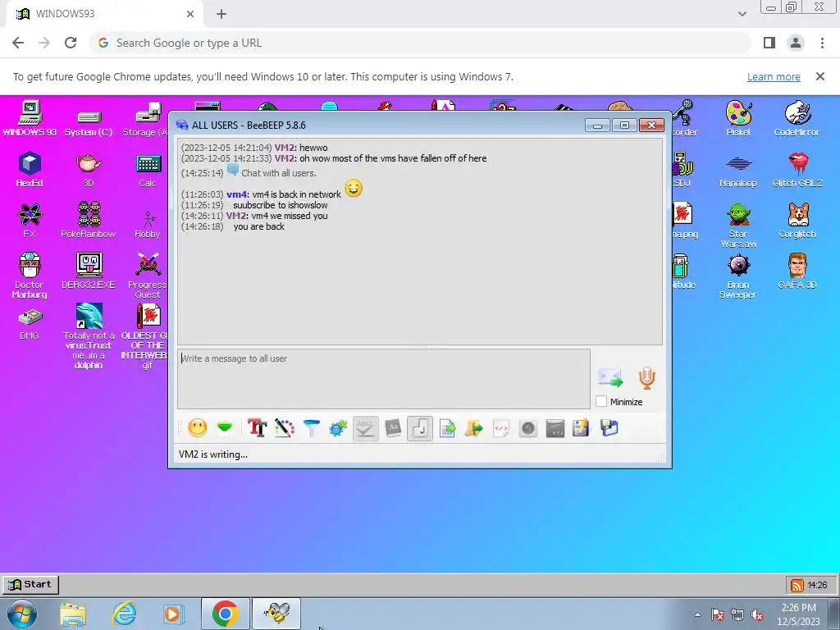Viewport: 840px width, 630px height.
Task: Go back in Chrome
Action: pyautogui.click(x=18, y=43)
